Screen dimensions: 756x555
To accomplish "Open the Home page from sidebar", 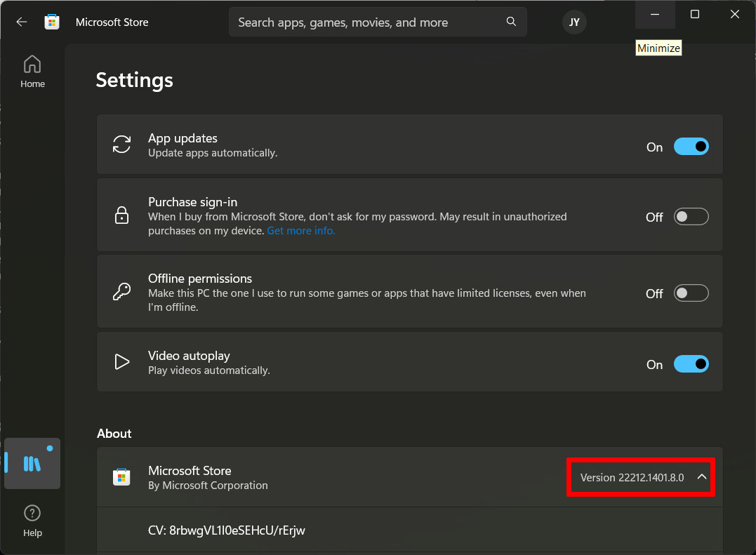I will point(32,72).
